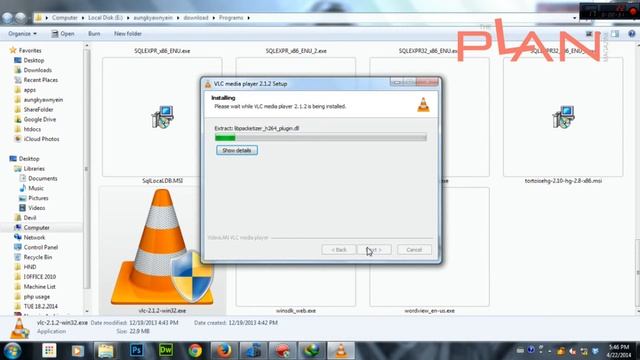Open Photoshop from the taskbar

pos(136,351)
